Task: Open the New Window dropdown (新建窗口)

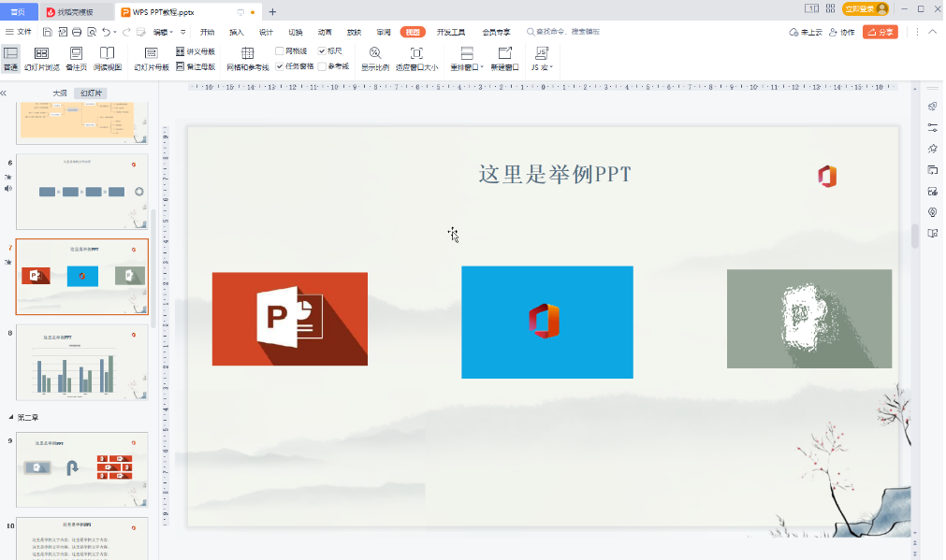Action: tap(502, 58)
